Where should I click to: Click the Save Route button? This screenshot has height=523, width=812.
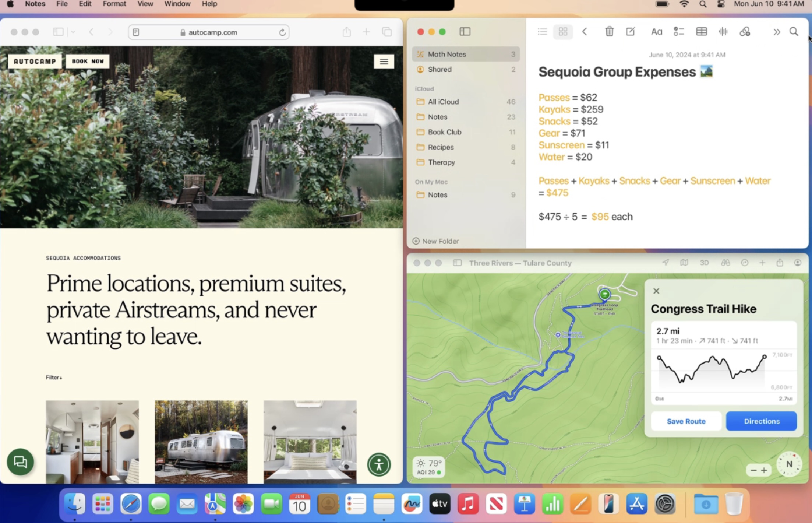pos(686,421)
